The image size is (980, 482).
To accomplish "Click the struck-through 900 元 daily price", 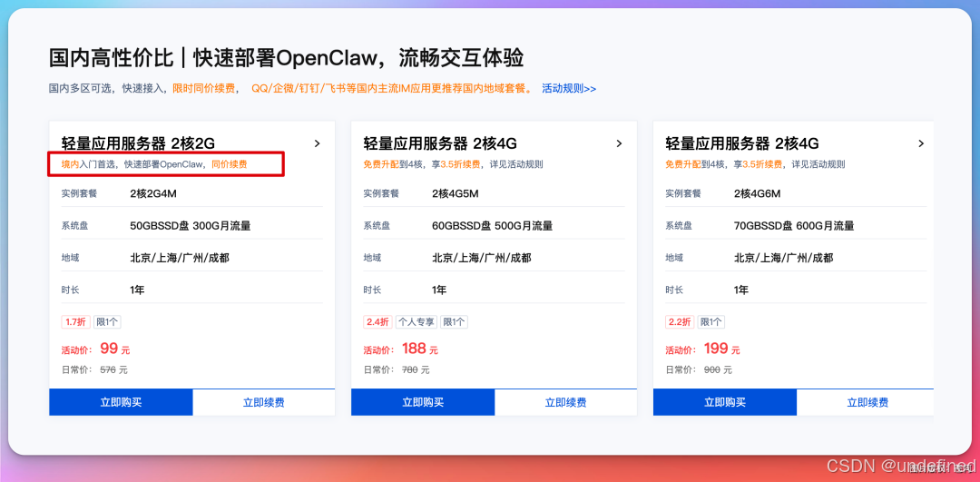I will click(718, 369).
